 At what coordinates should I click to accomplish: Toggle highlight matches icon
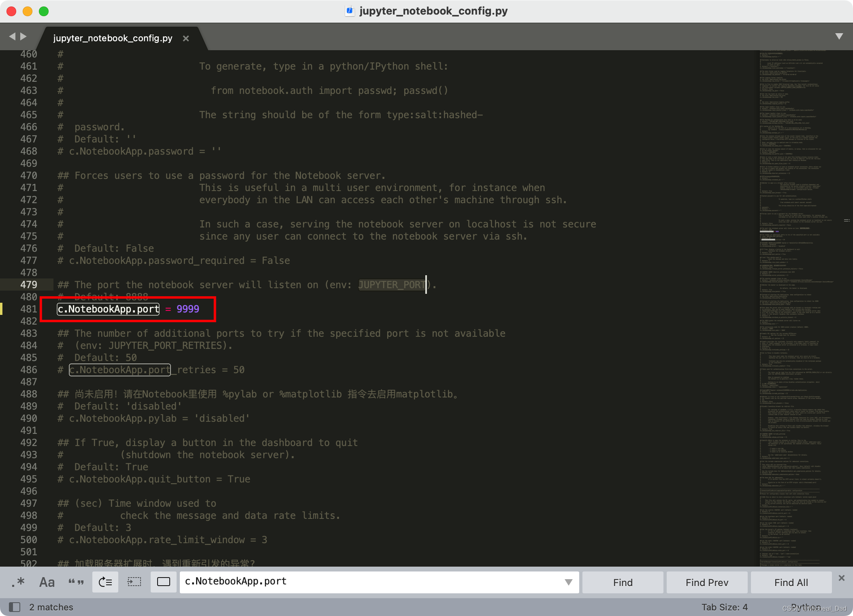pyautogui.click(x=164, y=582)
